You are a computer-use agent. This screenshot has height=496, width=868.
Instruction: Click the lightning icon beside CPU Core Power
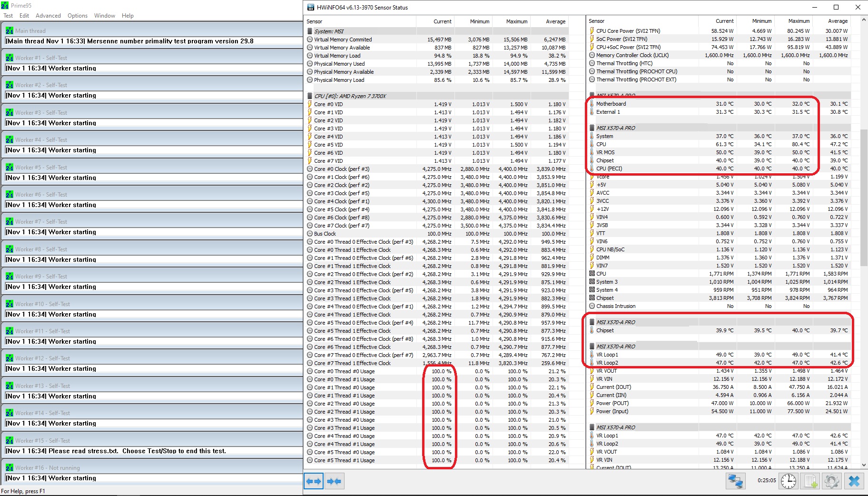tap(592, 31)
